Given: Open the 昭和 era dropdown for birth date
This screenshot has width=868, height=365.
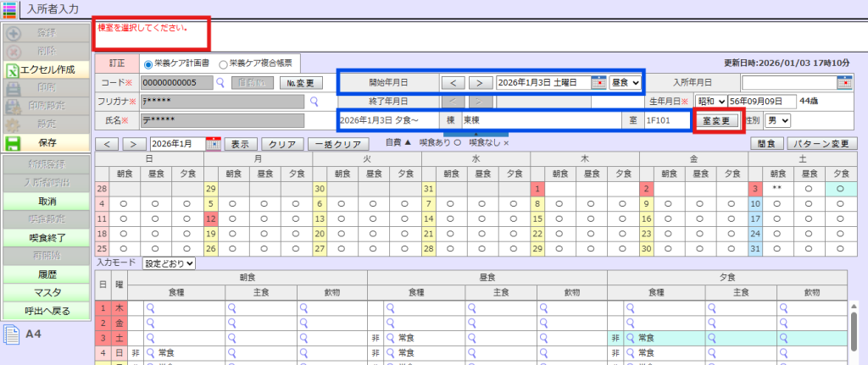Looking at the screenshot, I should point(711,101).
